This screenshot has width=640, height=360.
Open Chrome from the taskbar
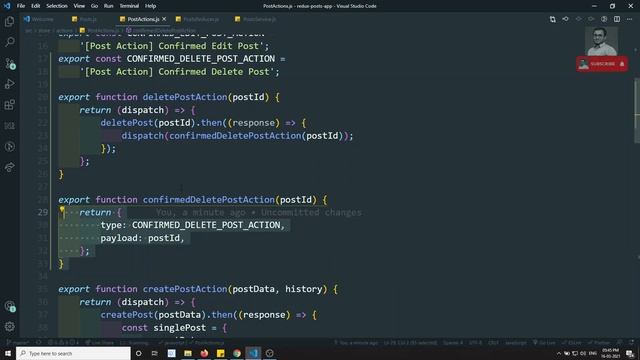[x=237, y=353]
